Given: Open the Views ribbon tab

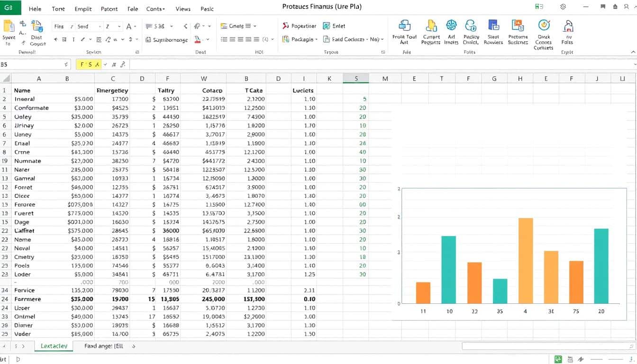Looking at the screenshot, I should click(x=183, y=9).
